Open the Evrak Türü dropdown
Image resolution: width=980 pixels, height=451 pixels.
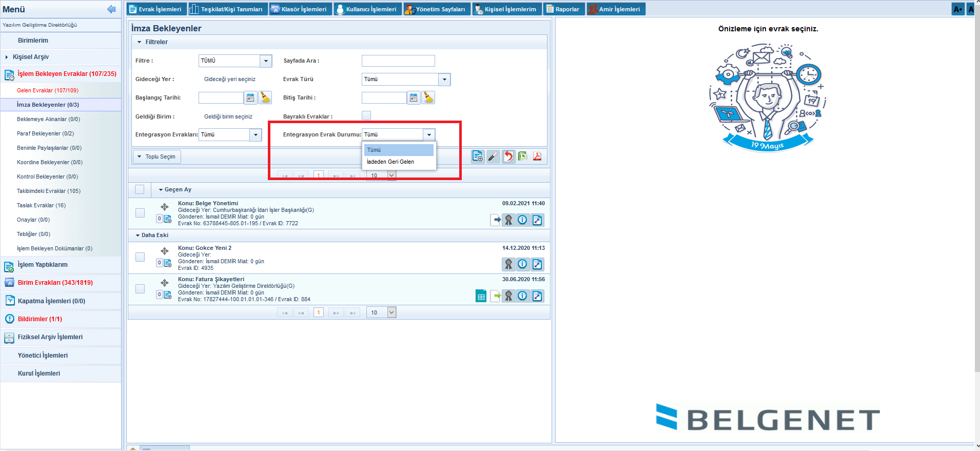point(444,80)
